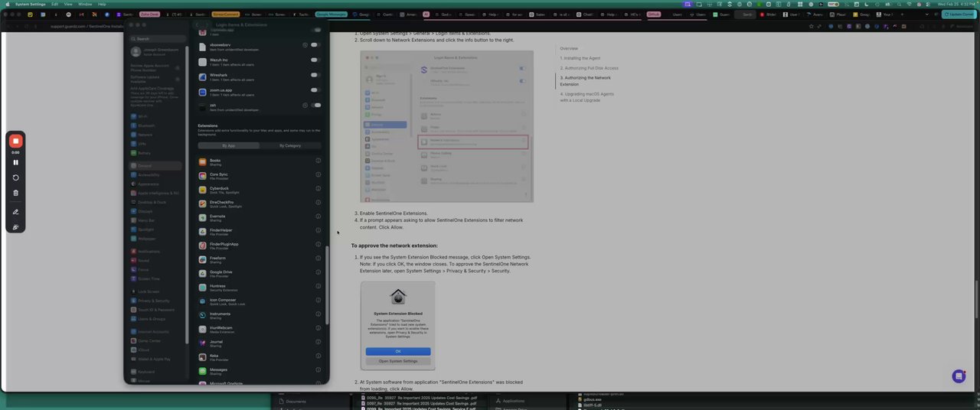Open the Help menu in menu bar
This screenshot has width=980, height=410.
point(102,4)
